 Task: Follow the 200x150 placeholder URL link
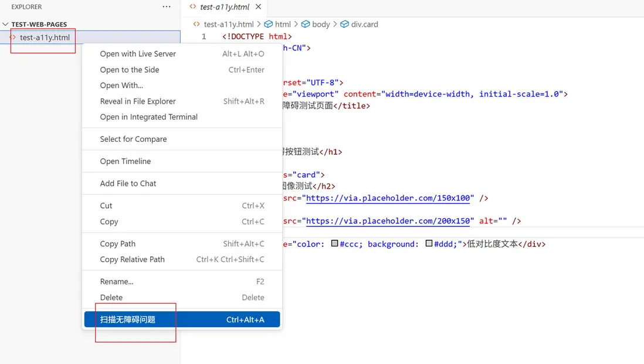tap(389, 221)
